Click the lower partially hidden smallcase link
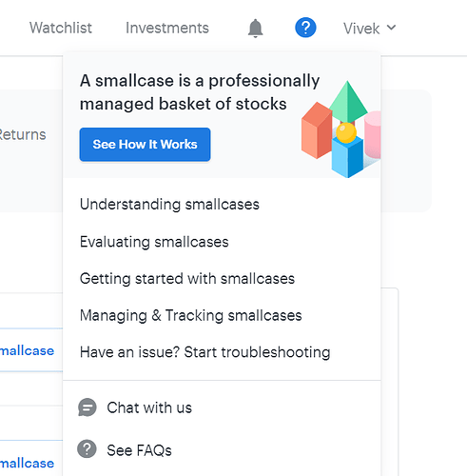Image resolution: width=467 pixels, height=476 pixels. point(27,464)
